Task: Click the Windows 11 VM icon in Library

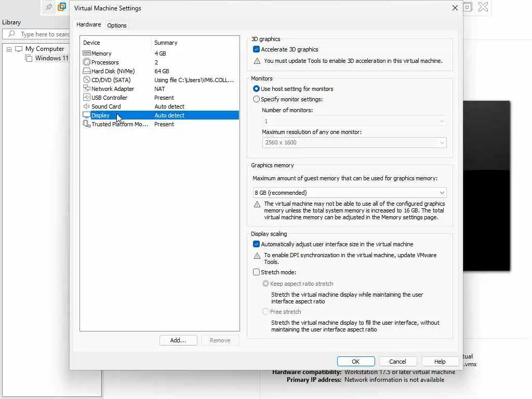Action: coord(29,58)
